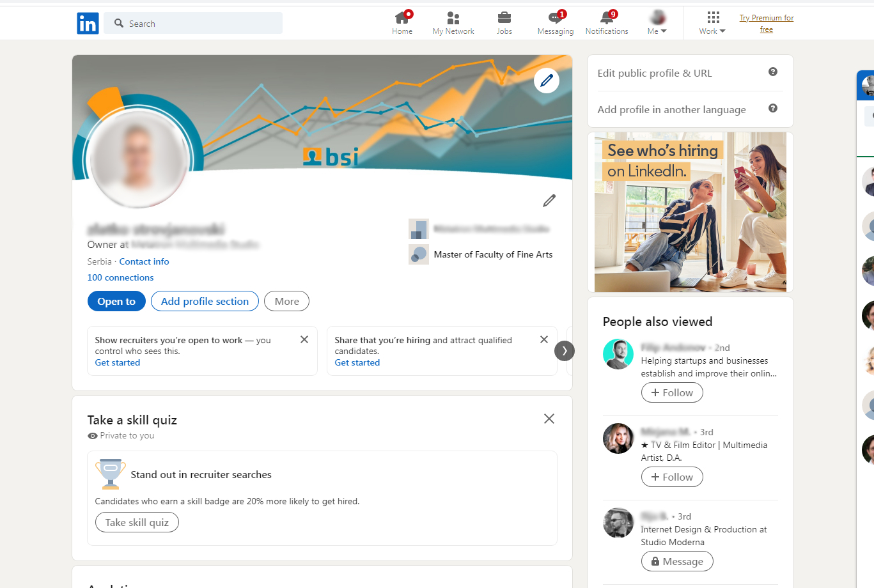Edit profile intro pencil icon
This screenshot has height=588, width=874.
549,201
